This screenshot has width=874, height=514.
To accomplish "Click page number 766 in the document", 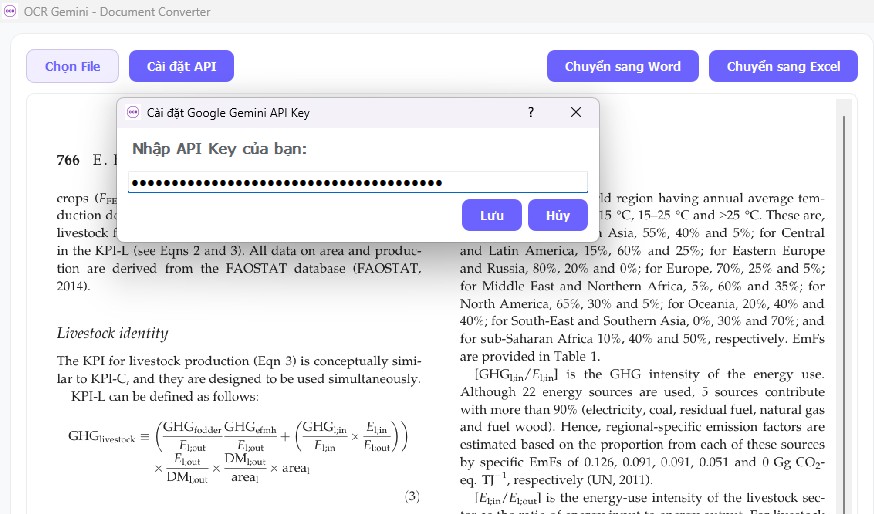I will pyautogui.click(x=68, y=160).
